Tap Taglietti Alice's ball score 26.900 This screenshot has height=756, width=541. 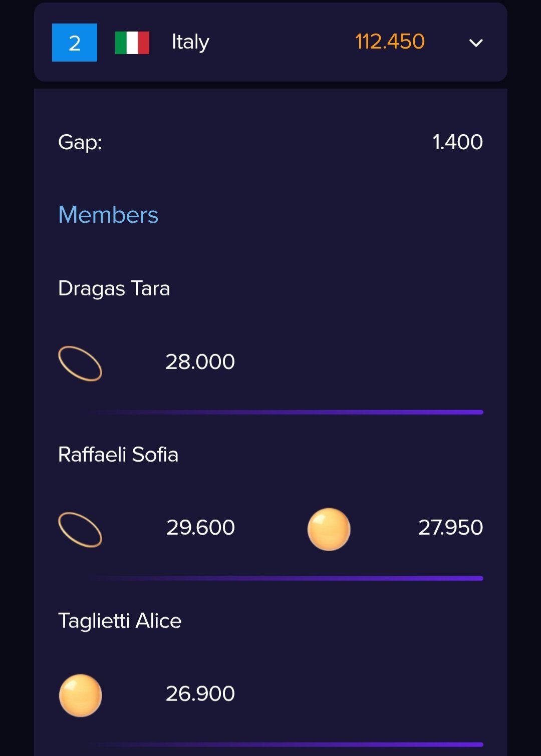coord(200,694)
